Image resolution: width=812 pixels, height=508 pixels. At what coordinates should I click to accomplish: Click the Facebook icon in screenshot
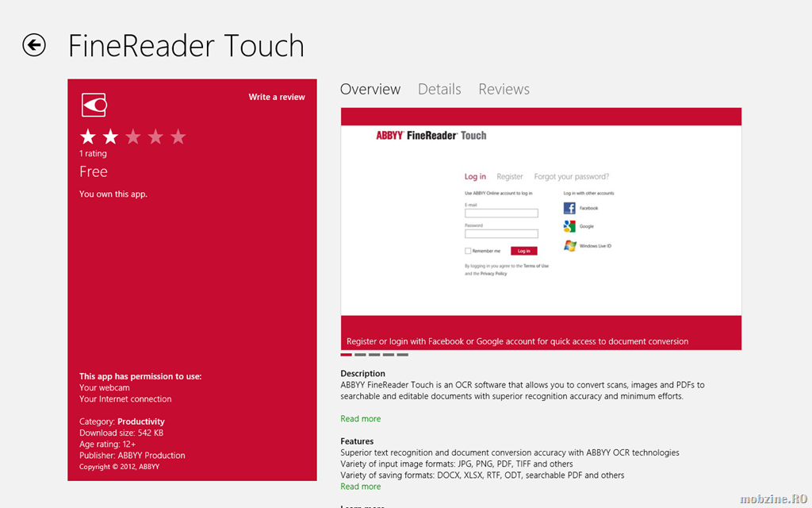pyautogui.click(x=569, y=208)
